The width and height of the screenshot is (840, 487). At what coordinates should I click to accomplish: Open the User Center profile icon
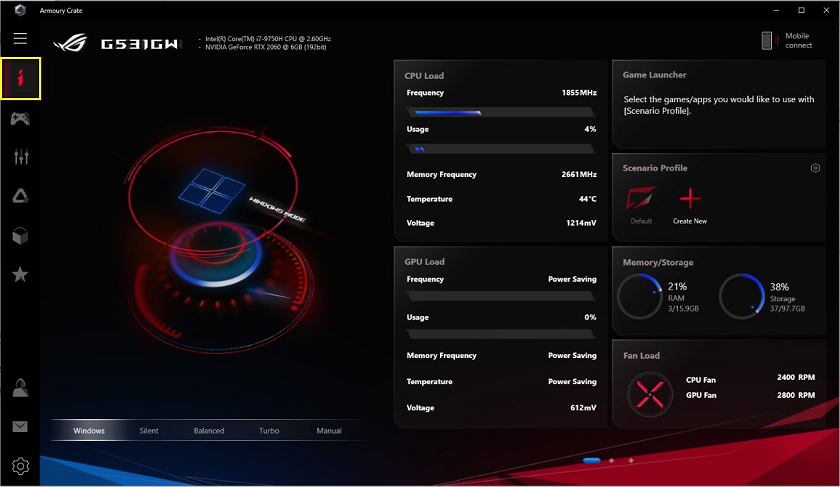click(20, 388)
